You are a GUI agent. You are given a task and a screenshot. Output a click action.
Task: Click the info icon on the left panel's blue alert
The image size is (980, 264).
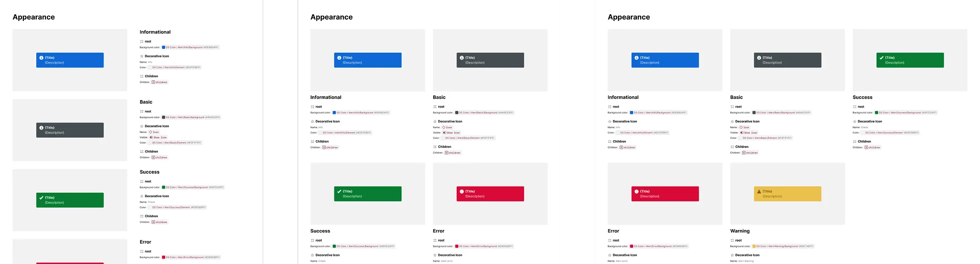41,58
